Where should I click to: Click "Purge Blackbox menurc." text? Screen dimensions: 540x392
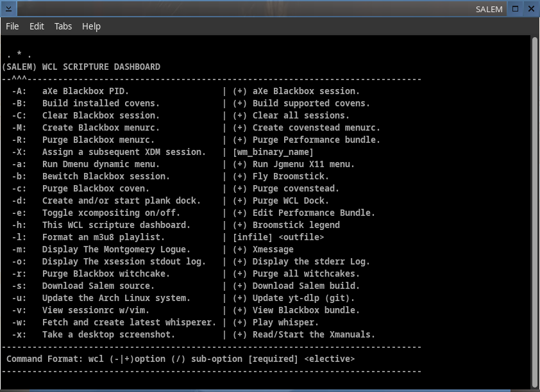point(98,140)
